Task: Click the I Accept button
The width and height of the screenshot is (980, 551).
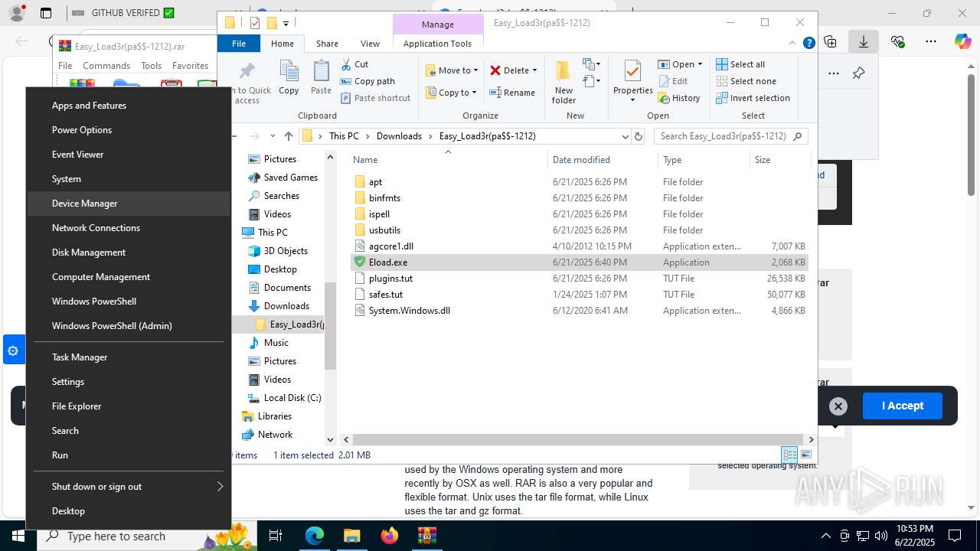Action: pos(902,406)
